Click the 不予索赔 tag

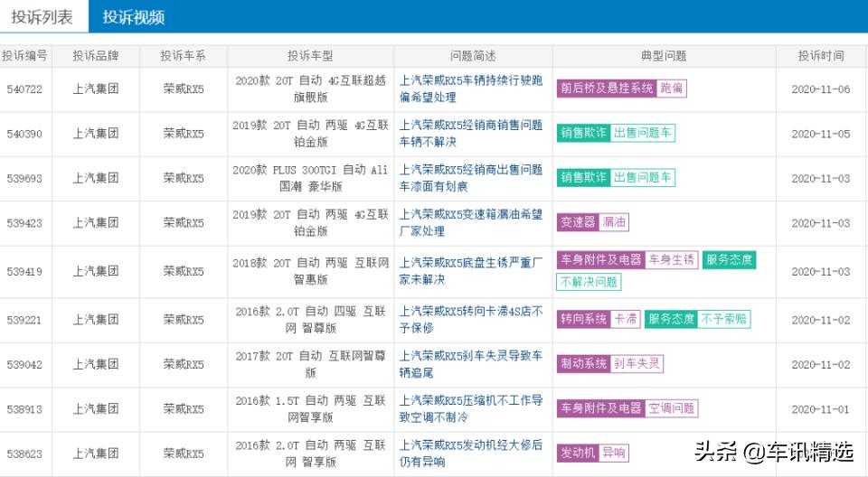(x=724, y=319)
